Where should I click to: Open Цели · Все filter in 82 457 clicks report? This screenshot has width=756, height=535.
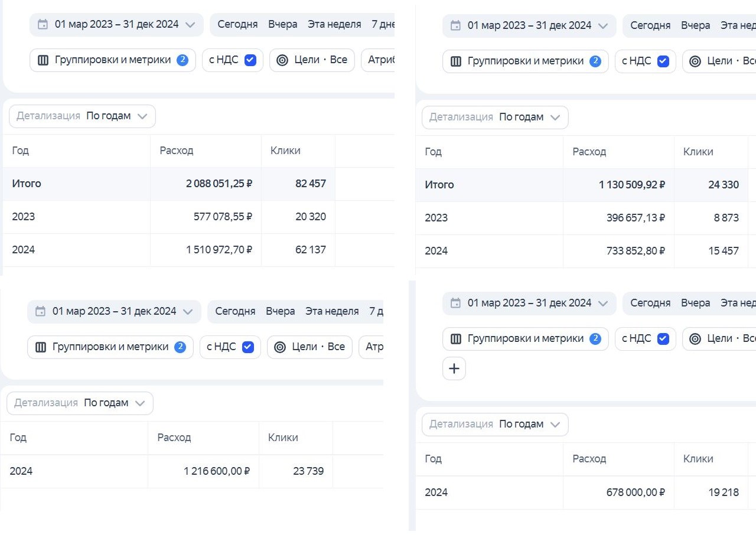(312, 60)
